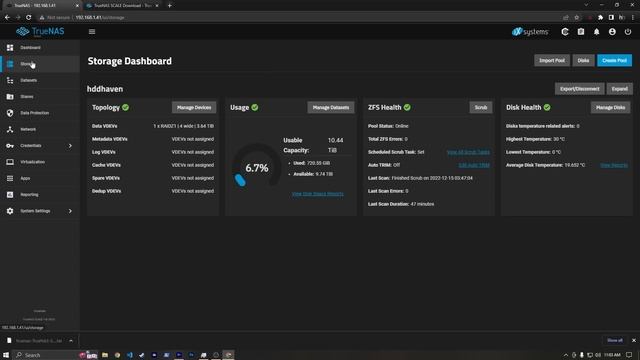Viewport: 640px width, 360px height.
Task: Click Export/Disconnect for hddhaven
Action: [580, 89]
